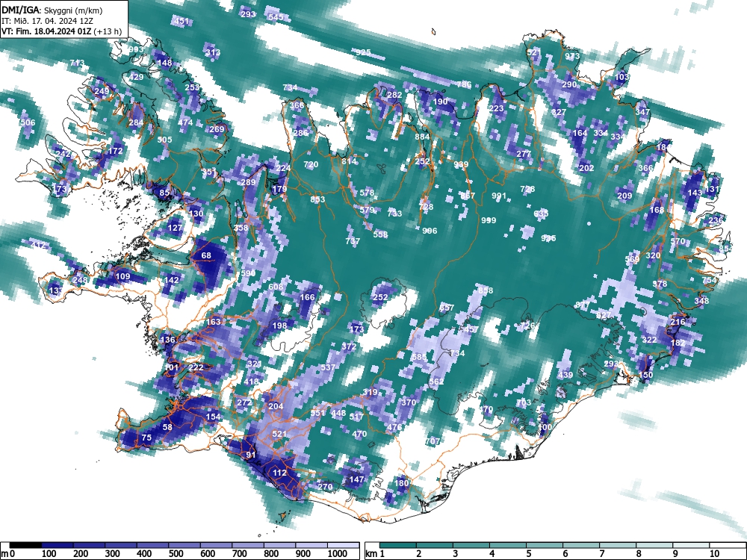
Task: Click the visibility value 707 on the map
Action: click(433, 441)
